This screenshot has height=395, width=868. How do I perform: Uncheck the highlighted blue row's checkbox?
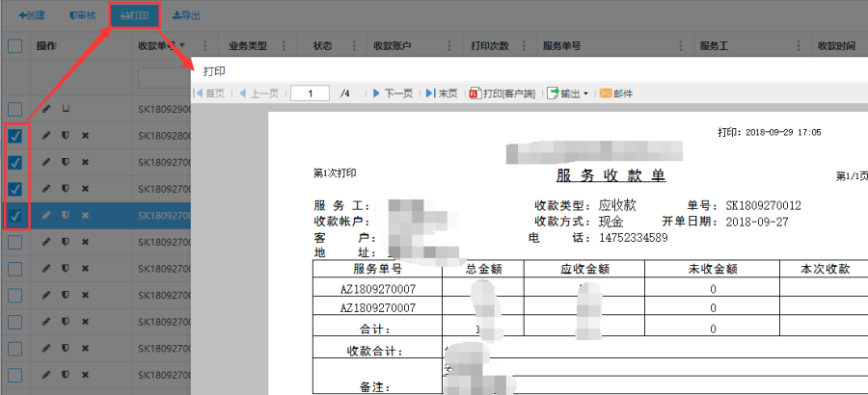[x=15, y=215]
